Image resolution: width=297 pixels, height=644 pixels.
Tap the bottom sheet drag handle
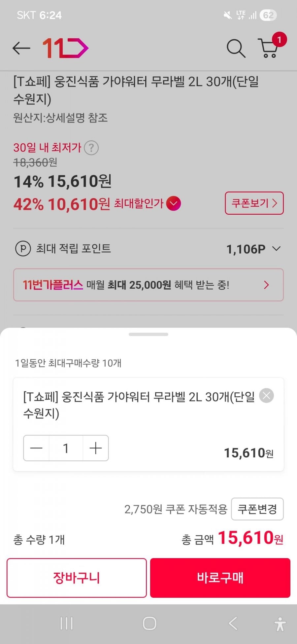pyautogui.click(x=148, y=335)
